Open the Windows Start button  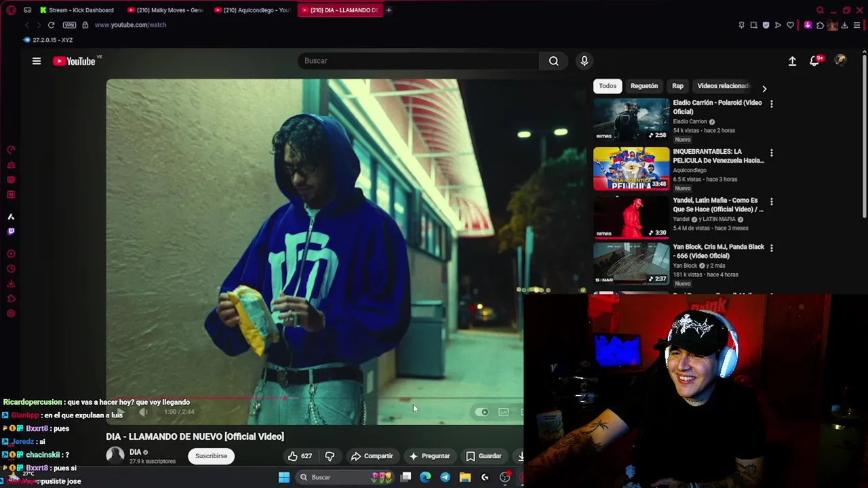(x=284, y=477)
